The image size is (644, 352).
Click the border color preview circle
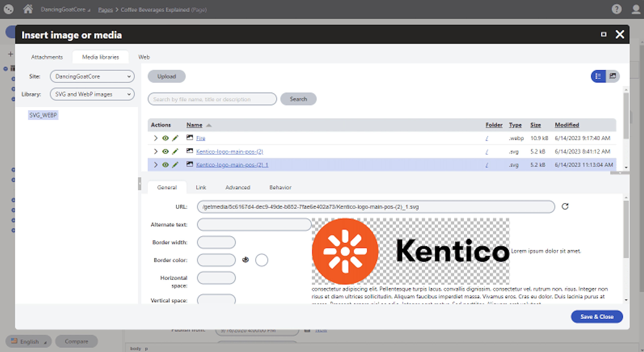click(261, 260)
